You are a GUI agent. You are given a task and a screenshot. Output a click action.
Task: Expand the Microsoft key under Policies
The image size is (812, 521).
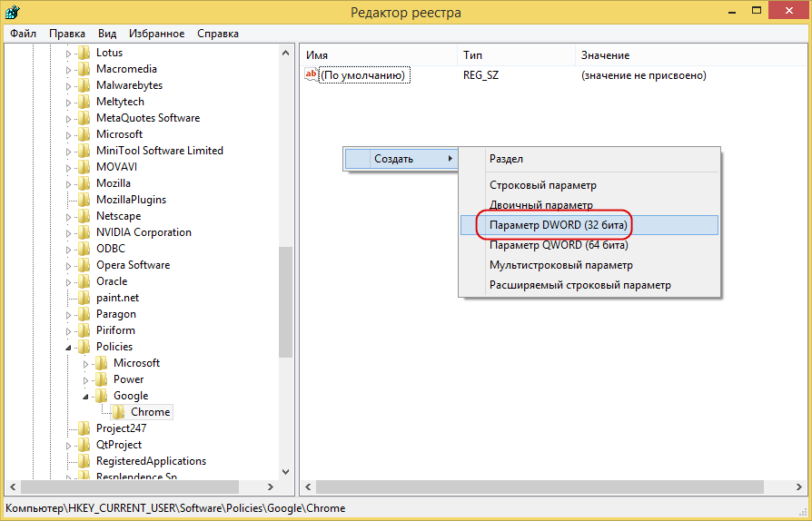[86, 364]
